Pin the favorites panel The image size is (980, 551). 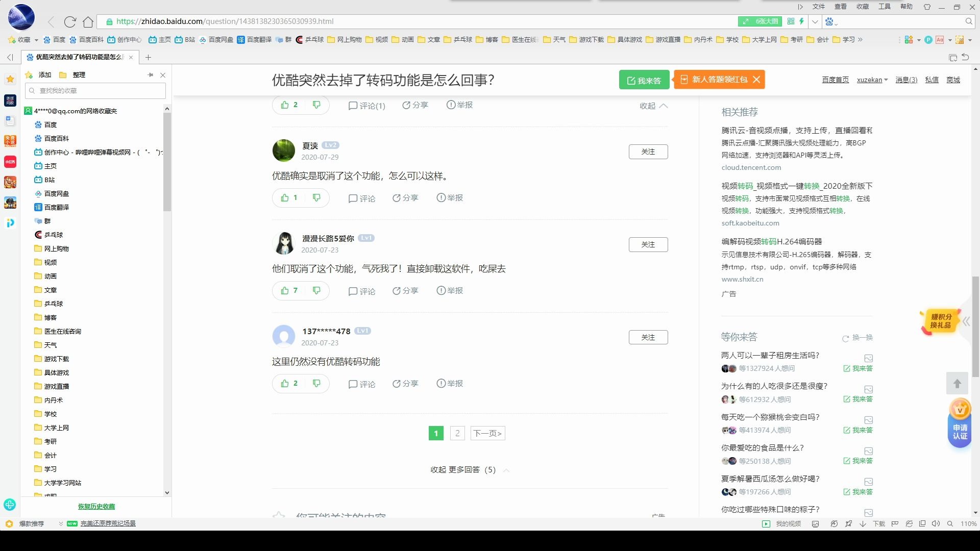[x=151, y=75]
